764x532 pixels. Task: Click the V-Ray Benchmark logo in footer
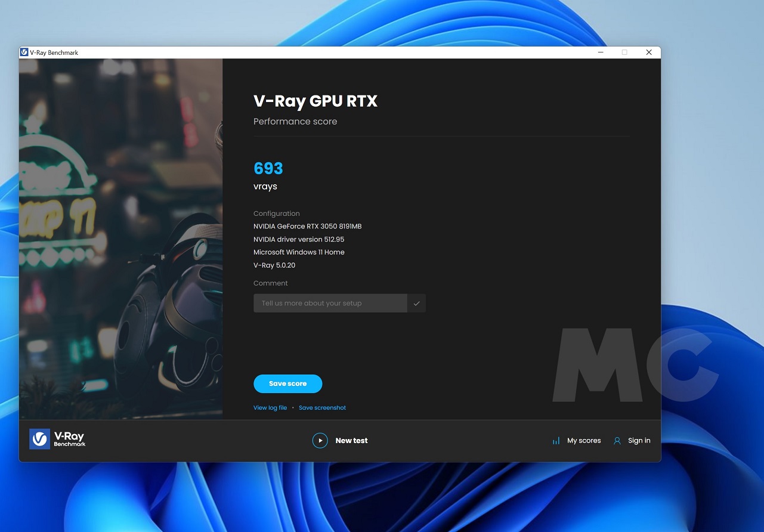click(58, 440)
